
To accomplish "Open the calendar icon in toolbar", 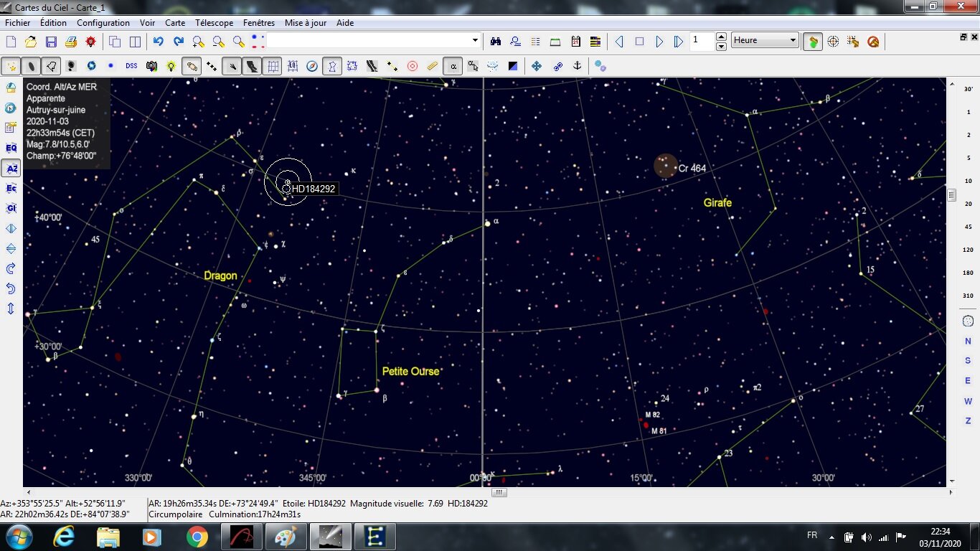I will pyautogui.click(x=575, y=42).
